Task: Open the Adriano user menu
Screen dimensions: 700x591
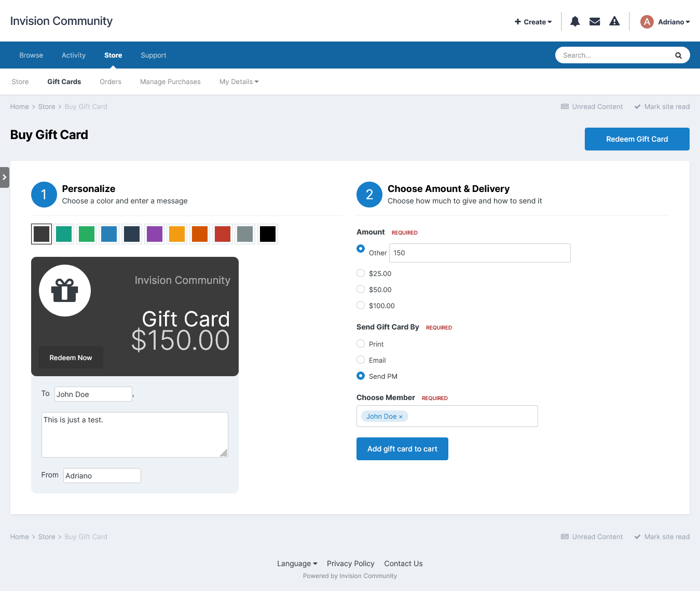Action: point(674,22)
